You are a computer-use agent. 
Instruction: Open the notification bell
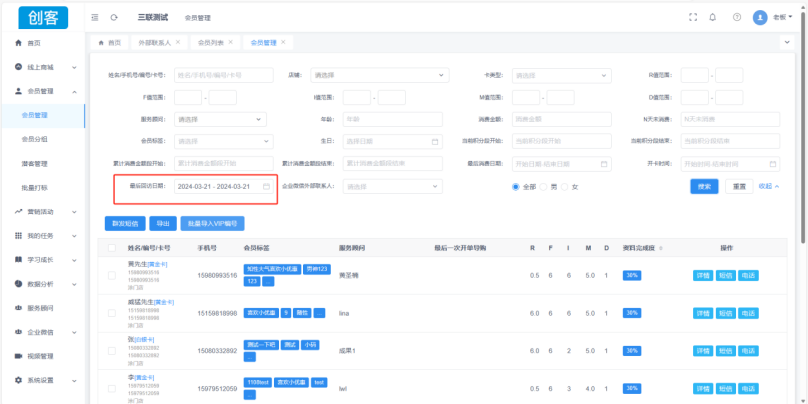[713, 17]
